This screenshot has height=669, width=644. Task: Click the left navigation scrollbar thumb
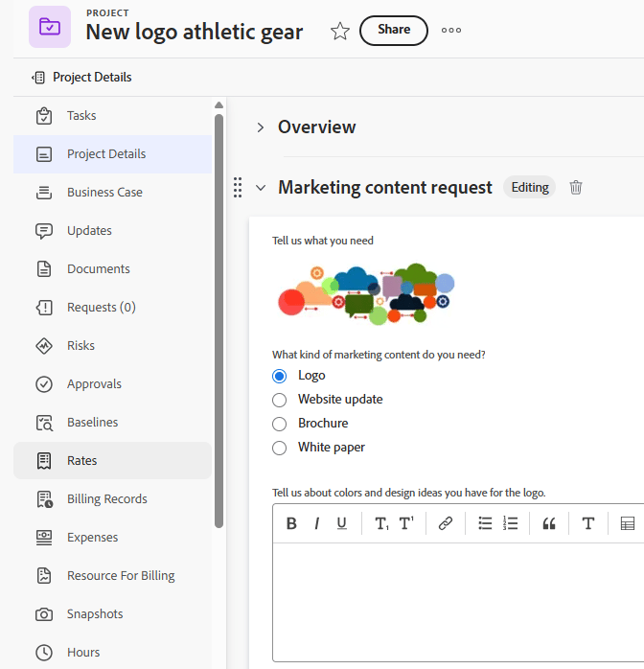[218, 321]
